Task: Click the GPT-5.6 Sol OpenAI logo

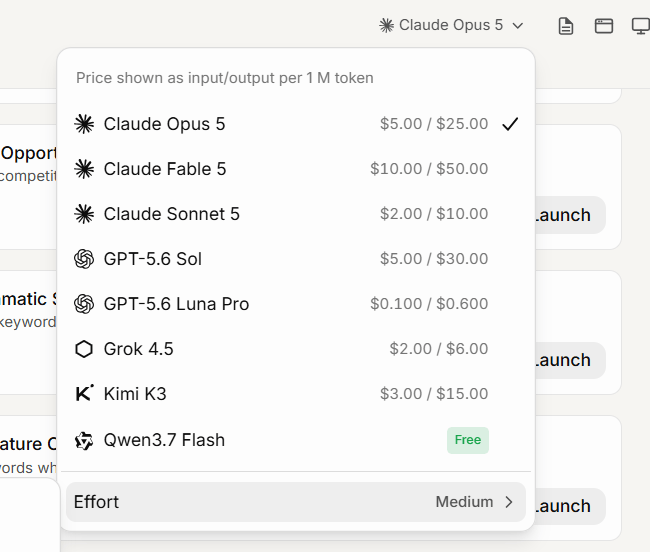Action: coord(84,259)
